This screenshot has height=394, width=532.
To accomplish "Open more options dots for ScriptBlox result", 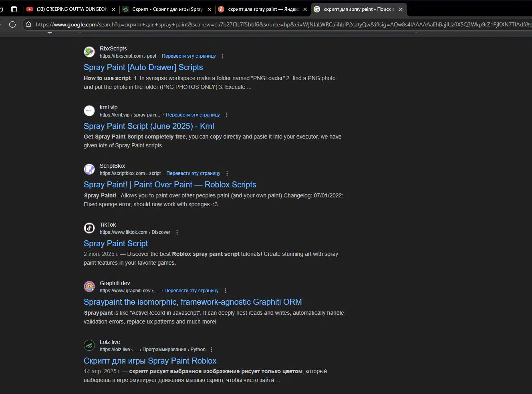I will [x=227, y=173].
